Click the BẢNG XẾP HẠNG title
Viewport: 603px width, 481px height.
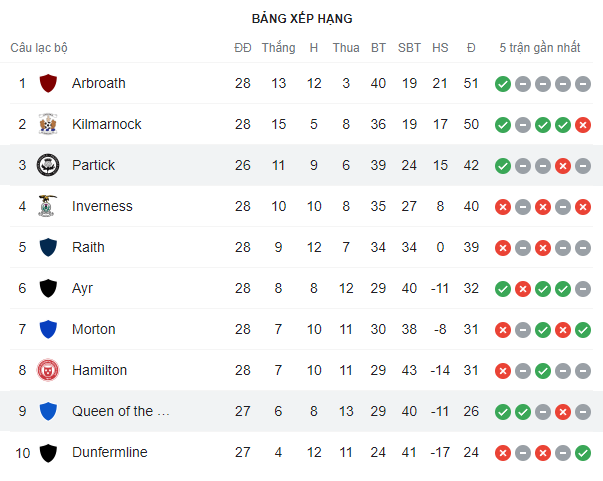pyautogui.click(x=302, y=18)
